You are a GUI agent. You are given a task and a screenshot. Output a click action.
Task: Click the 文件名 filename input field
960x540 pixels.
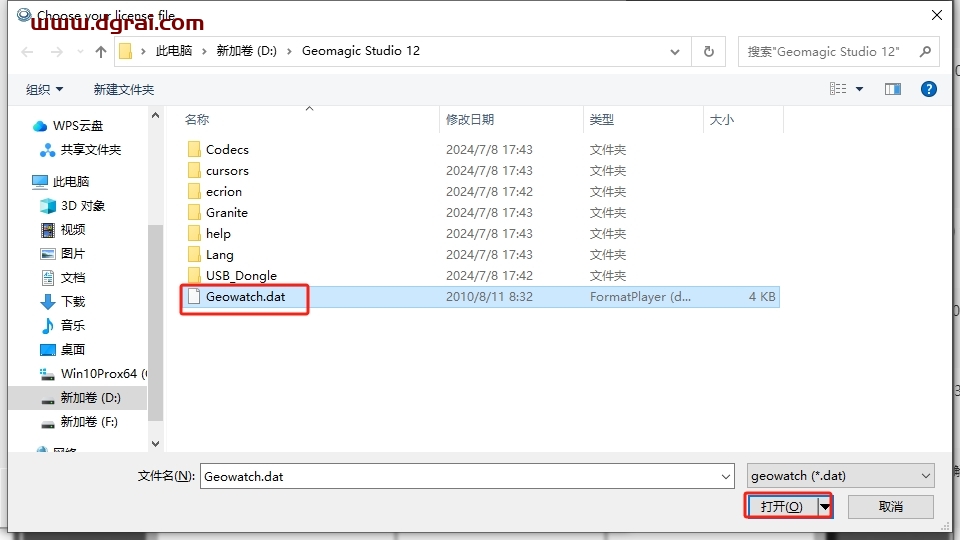click(467, 477)
